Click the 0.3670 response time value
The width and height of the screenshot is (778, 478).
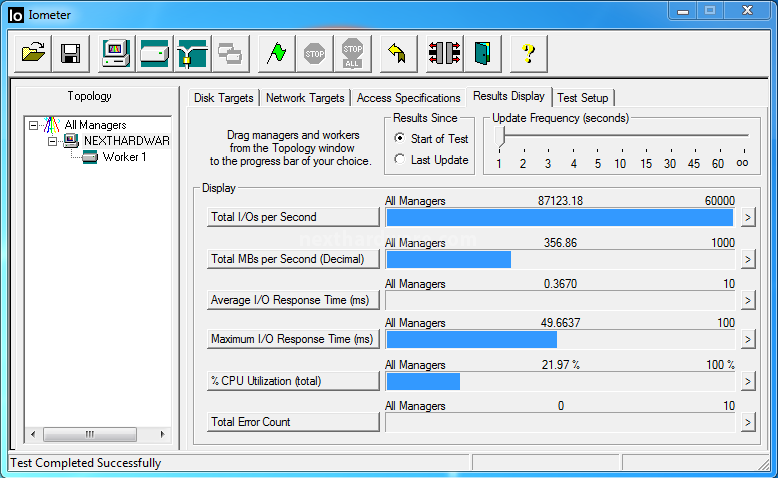(x=560, y=284)
